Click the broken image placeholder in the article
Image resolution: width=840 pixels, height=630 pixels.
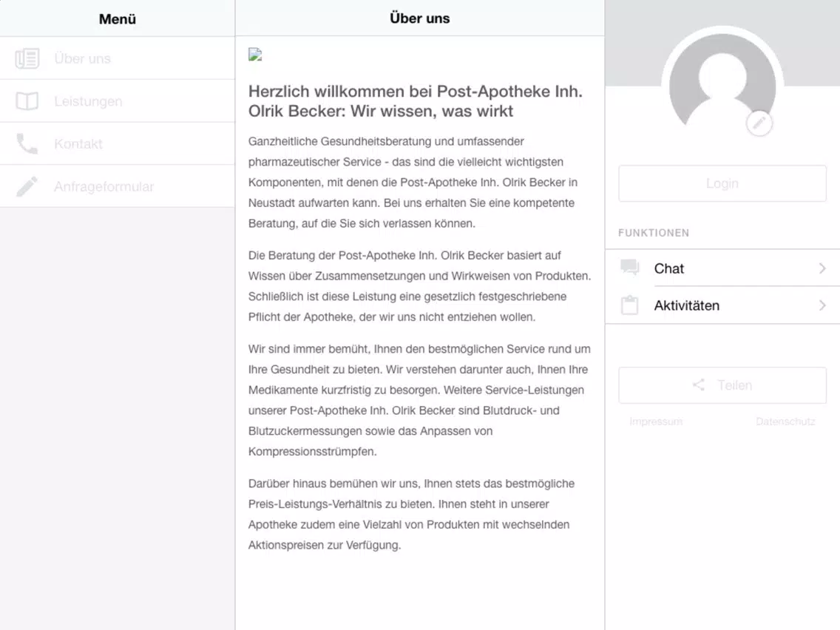[255, 54]
